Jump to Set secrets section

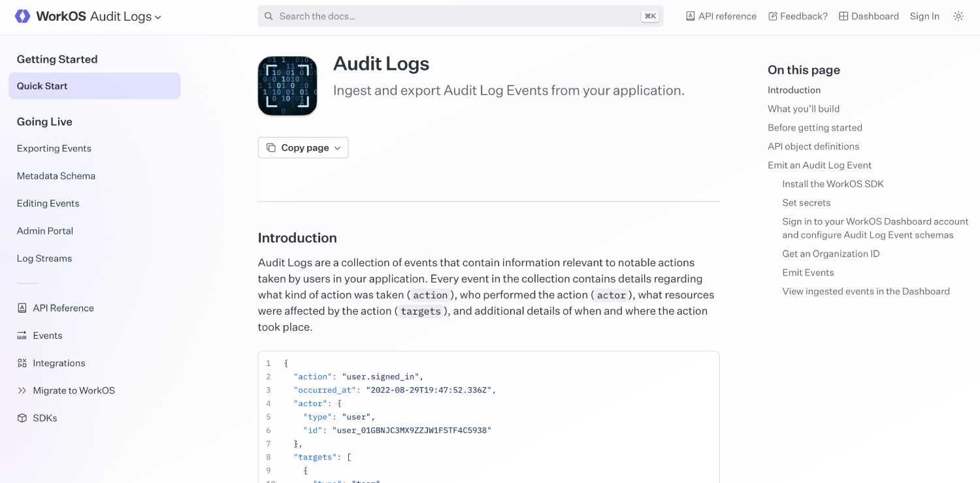tap(806, 203)
